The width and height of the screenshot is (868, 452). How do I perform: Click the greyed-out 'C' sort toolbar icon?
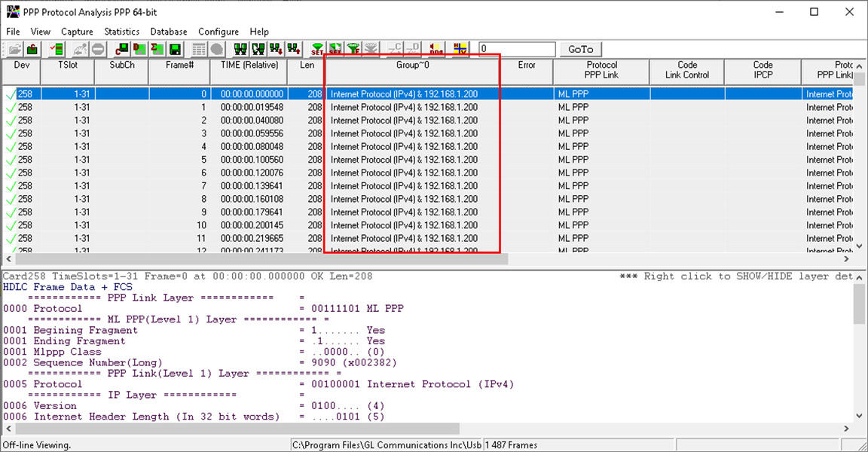click(x=395, y=49)
